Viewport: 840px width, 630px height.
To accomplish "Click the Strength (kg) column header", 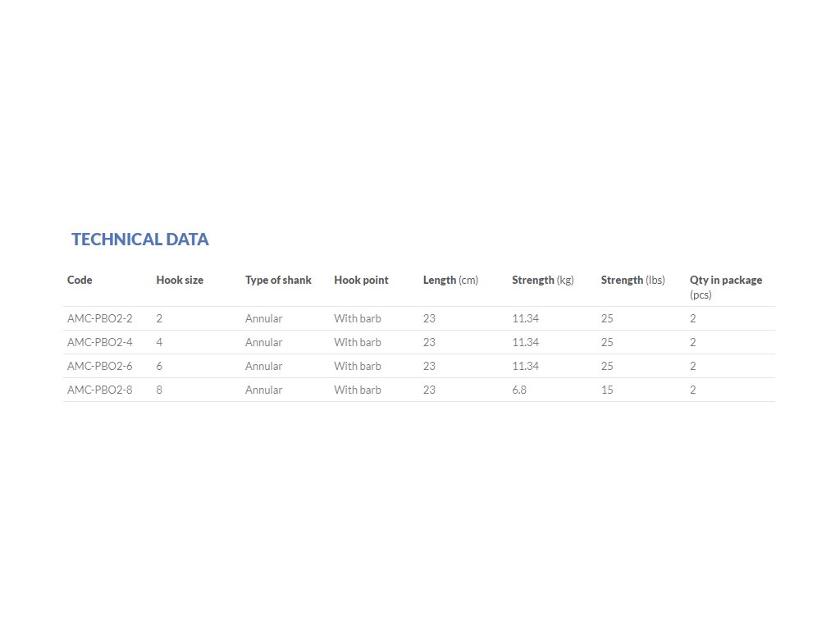I will (x=542, y=280).
